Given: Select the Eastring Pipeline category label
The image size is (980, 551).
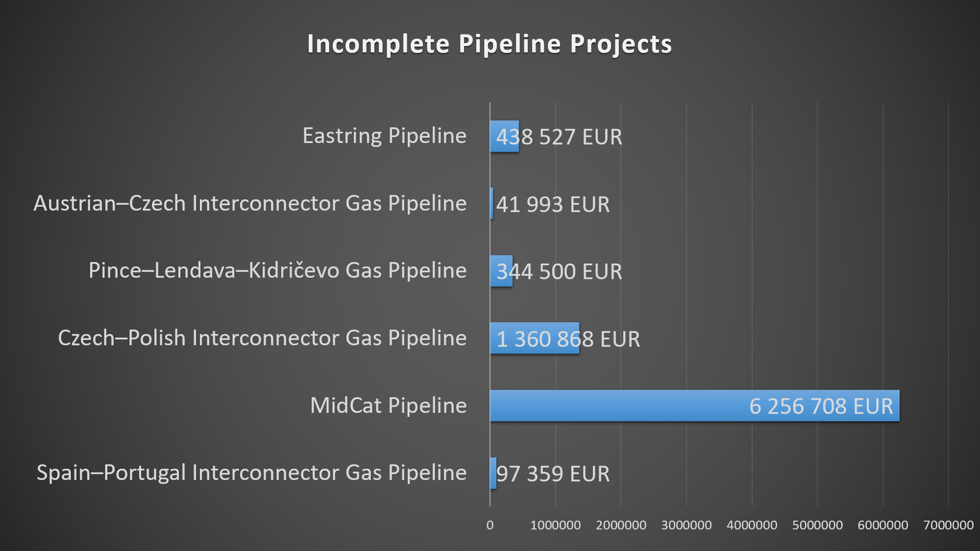Looking at the screenshot, I should 384,136.
